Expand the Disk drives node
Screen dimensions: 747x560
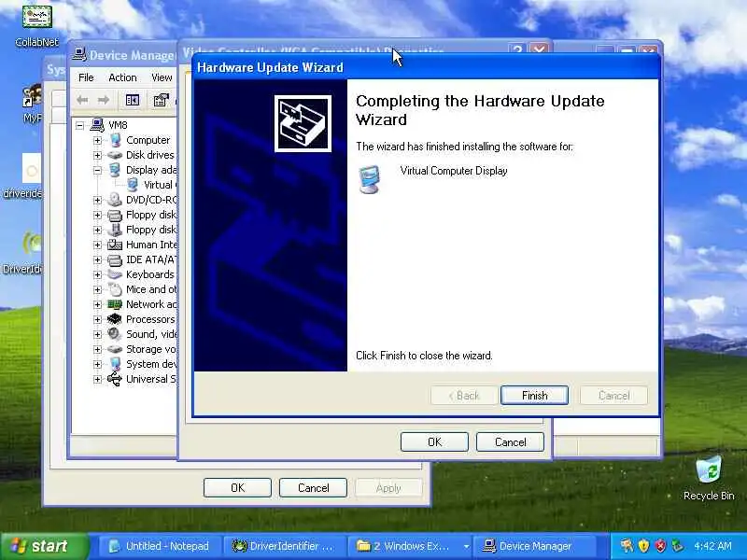[97, 155]
